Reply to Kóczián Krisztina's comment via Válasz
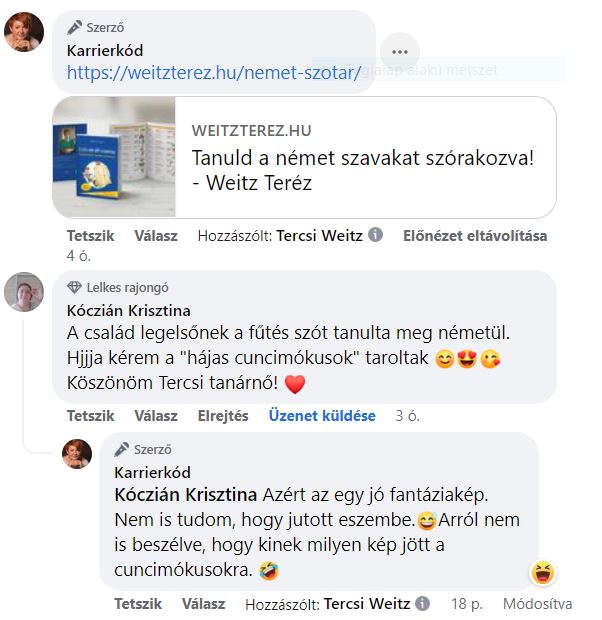 (156, 416)
